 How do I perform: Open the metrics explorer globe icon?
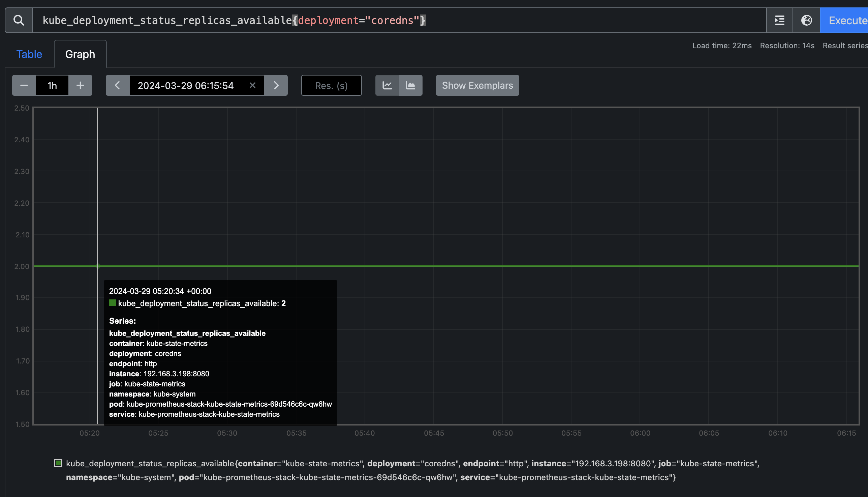pos(806,21)
